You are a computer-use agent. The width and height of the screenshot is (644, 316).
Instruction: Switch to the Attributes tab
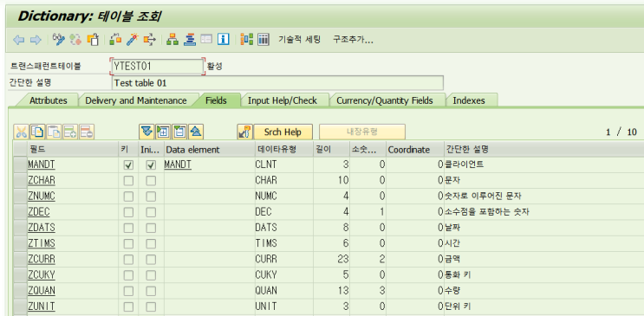pos(48,100)
